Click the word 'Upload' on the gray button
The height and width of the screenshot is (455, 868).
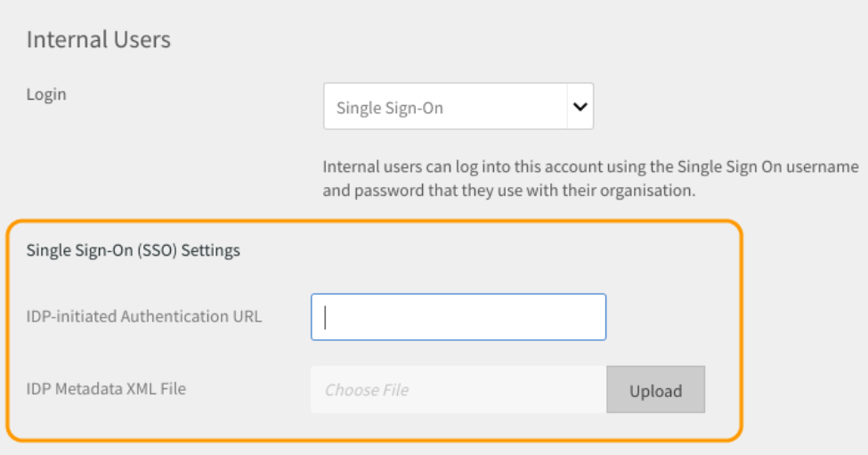[655, 391]
